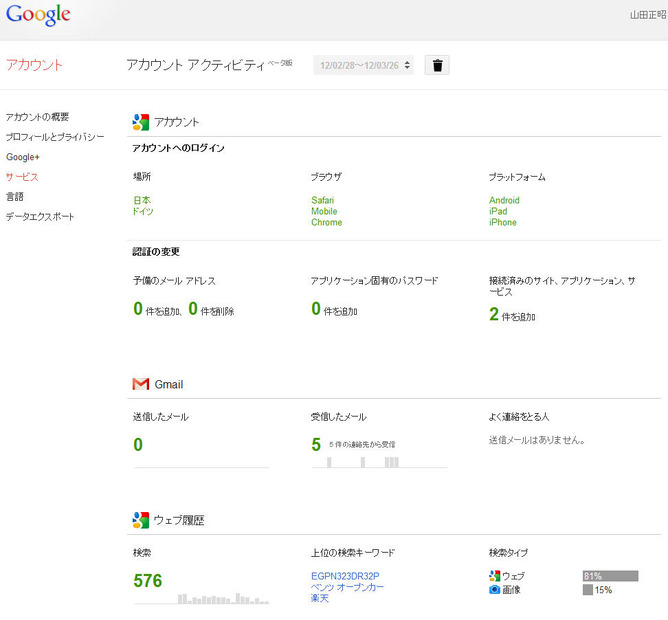The width and height of the screenshot is (668, 620).
Task: Open プロフィールとプライバシー in sidebar
Action: (x=55, y=137)
